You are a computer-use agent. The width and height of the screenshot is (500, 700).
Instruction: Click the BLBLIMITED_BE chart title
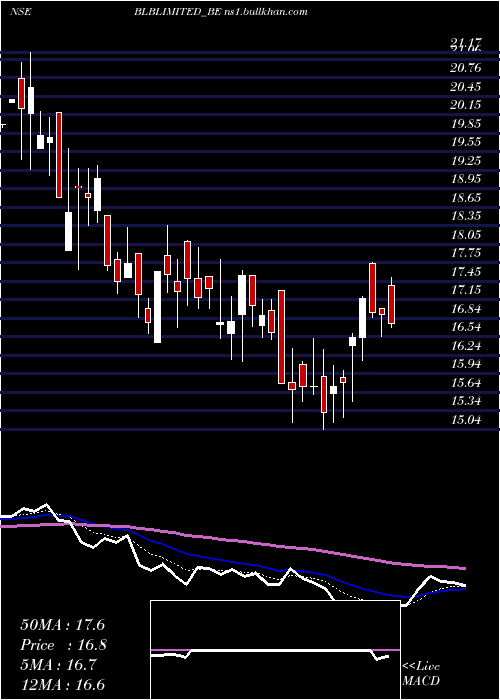(x=177, y=12)
